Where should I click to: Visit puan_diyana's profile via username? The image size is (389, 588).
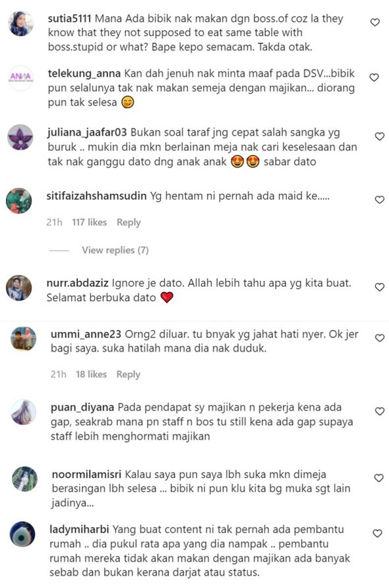82,407
